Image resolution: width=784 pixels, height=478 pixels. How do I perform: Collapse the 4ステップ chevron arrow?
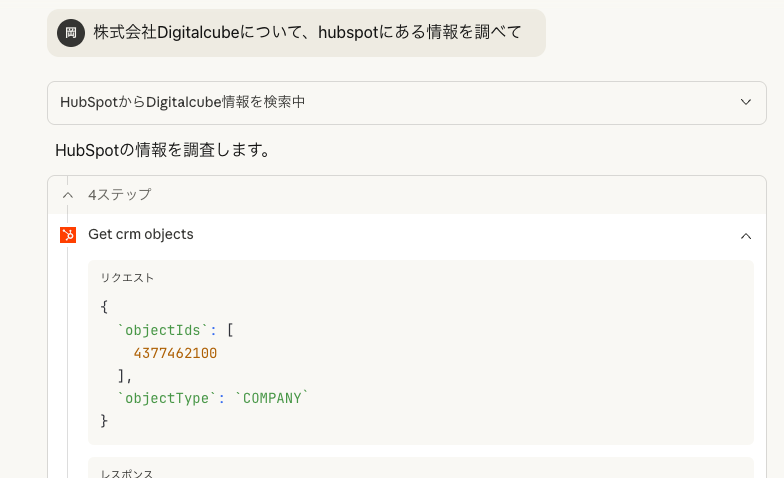click(x=68, y=195)
